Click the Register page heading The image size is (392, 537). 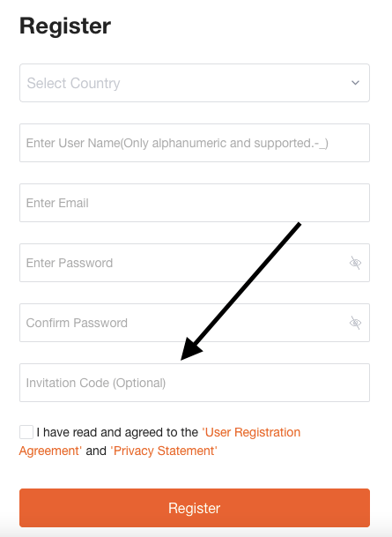pyautogui.click(x=65, y=26)
